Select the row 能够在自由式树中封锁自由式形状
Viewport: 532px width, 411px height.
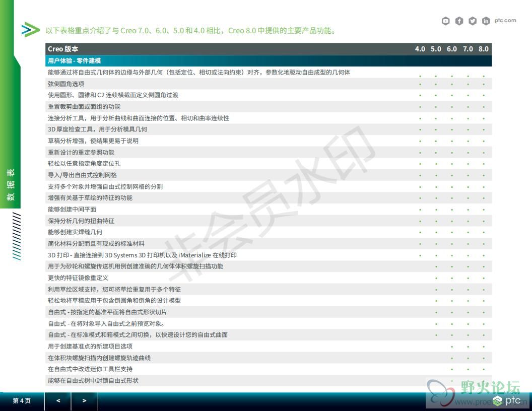pos(269,380)
